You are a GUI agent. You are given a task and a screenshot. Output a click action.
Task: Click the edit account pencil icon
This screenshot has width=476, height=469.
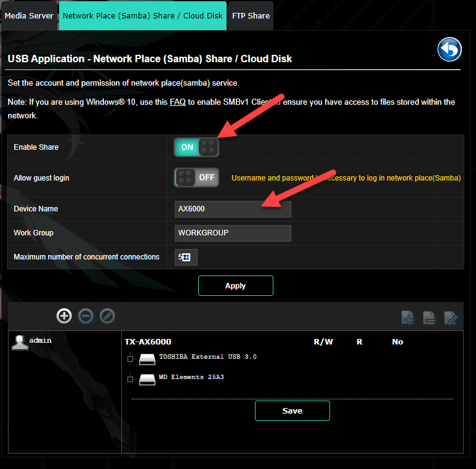pos(107,316)
